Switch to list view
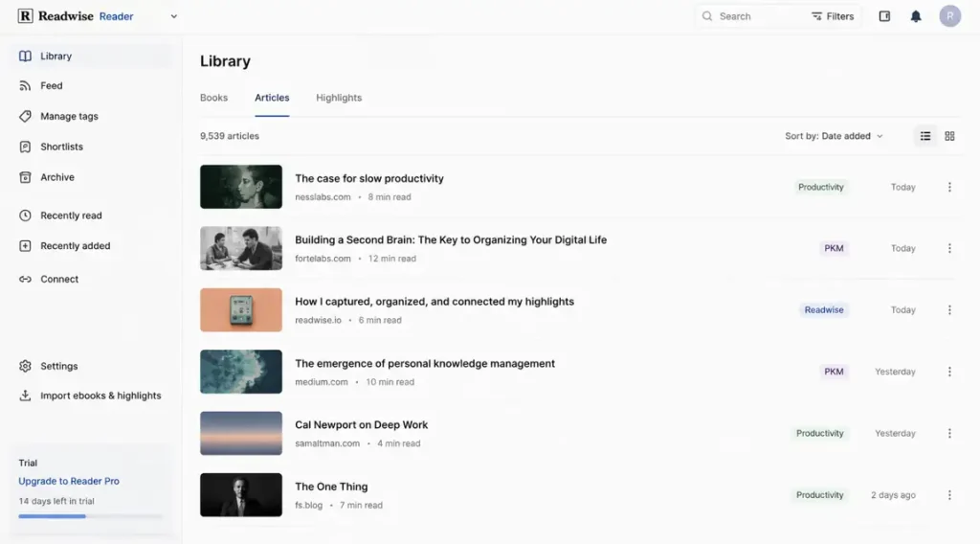Viewport: 980px width, 544px height. click(925, 136)
